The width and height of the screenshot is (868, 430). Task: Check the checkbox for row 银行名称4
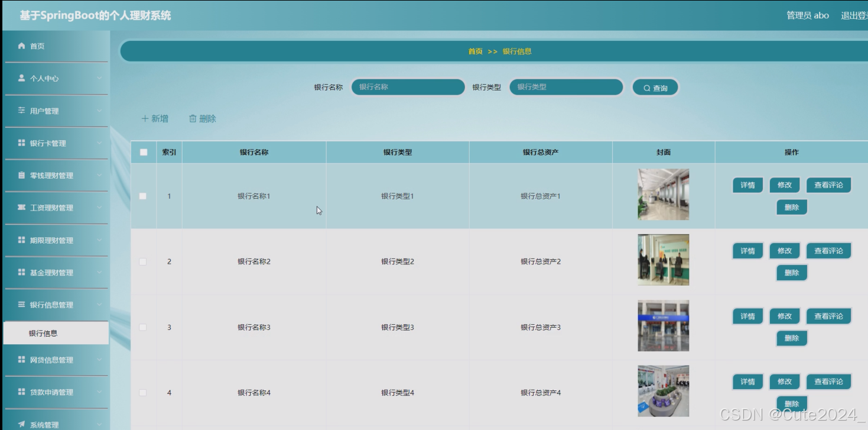coord(143,393)
